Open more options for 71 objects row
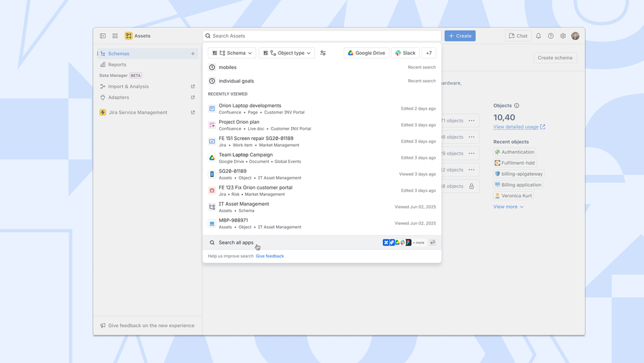This screenshot has height=363, width=644. pos(471,121)
